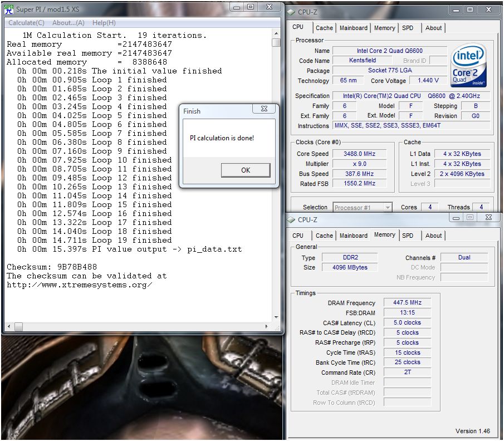Image resolution: width=504 pixels, height=441 pixels.
Task: Click the Rated FSB value 1550.2 MHz
Action: [x=359, y=184]
